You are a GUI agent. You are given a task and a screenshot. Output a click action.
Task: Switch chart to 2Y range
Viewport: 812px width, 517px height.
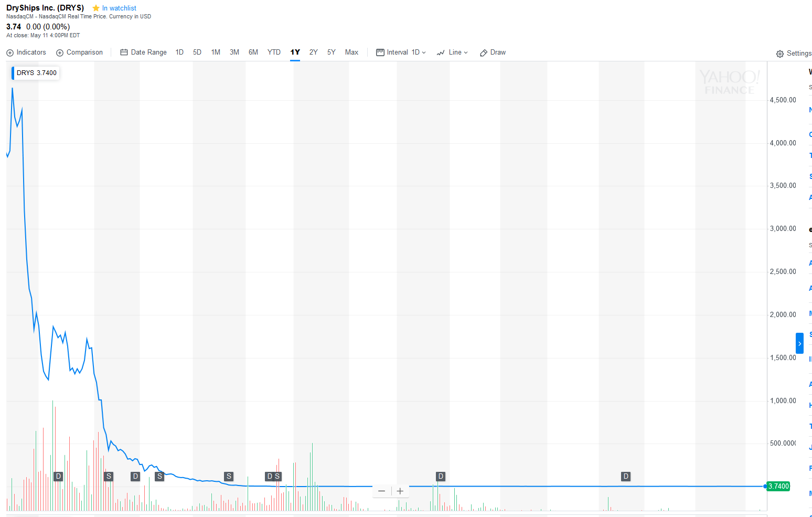click(x=314, y=52)
